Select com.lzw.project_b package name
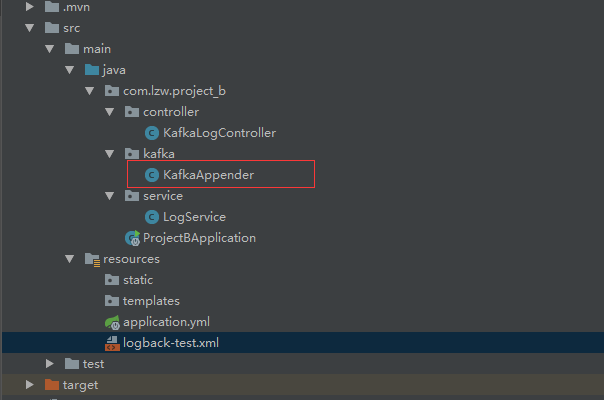Viewport: 604px width, 400px height. pos(174,91)
